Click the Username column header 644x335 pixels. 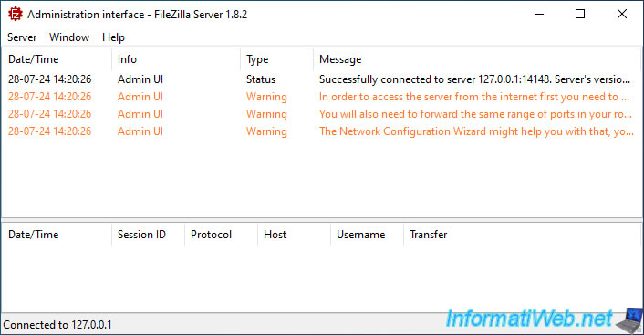tap(368, 235)
